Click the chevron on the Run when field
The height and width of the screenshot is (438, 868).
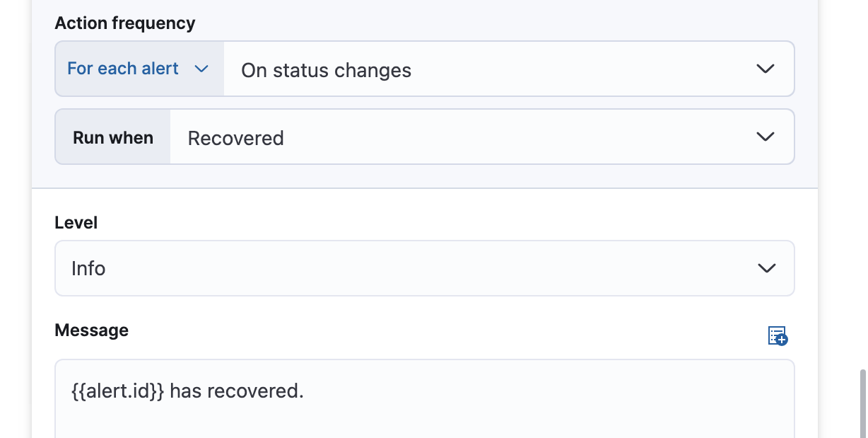[765, 137]
